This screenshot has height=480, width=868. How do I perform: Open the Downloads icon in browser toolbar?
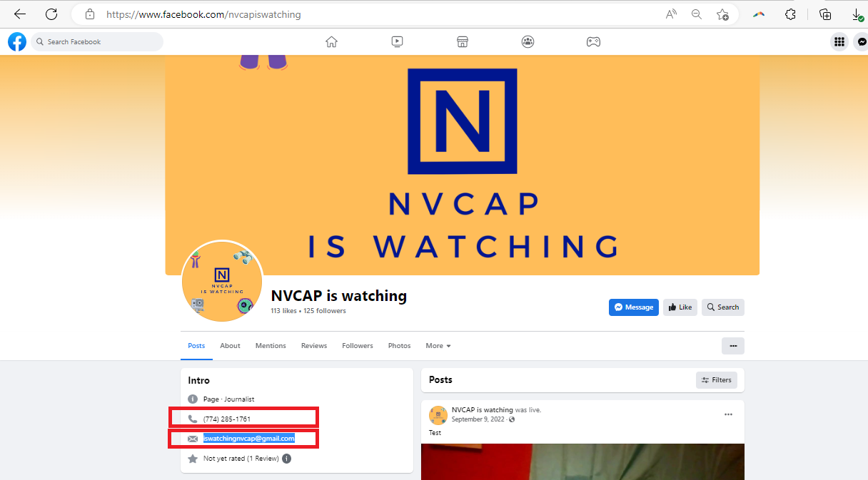(857, 14)
